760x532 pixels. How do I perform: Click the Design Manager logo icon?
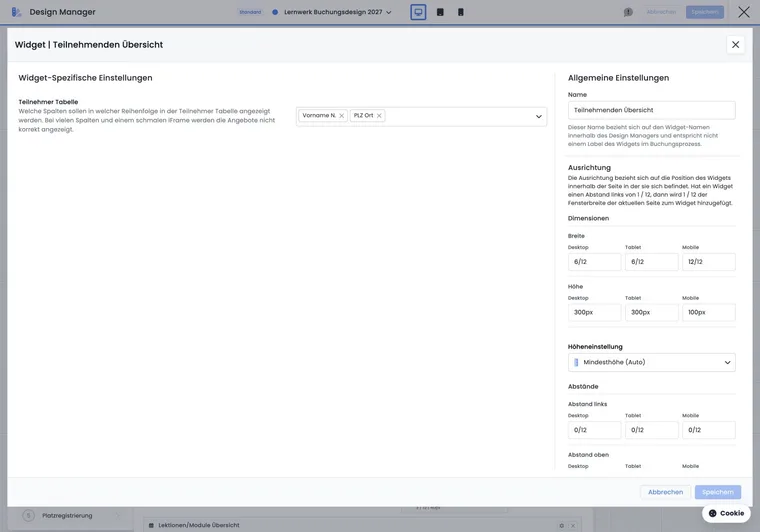click(x=16, y=12)
